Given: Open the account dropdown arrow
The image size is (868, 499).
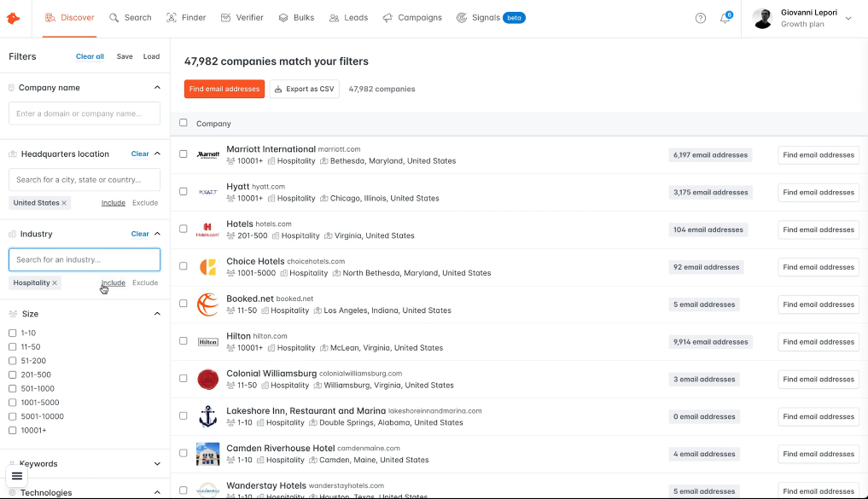Looking at the screenshot, I should pyautogui.click(x=848, y=18).
